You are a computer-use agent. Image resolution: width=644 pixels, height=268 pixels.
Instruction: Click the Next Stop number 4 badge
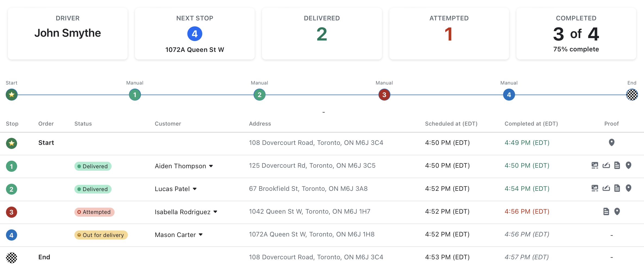point(195,34)
